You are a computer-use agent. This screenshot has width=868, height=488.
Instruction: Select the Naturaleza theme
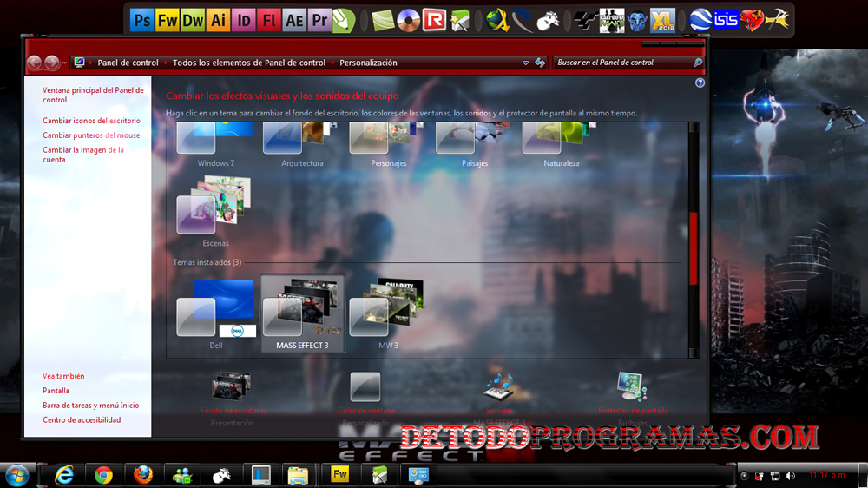pos(561,146)
